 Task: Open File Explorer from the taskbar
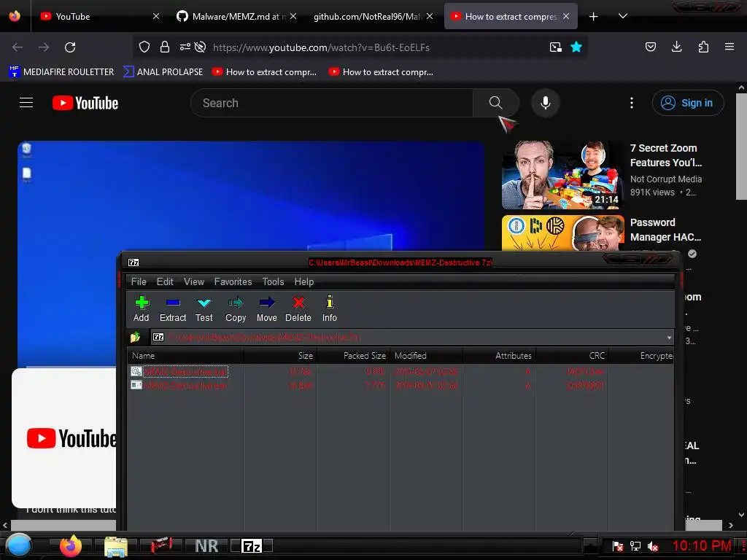click(116, 547)
